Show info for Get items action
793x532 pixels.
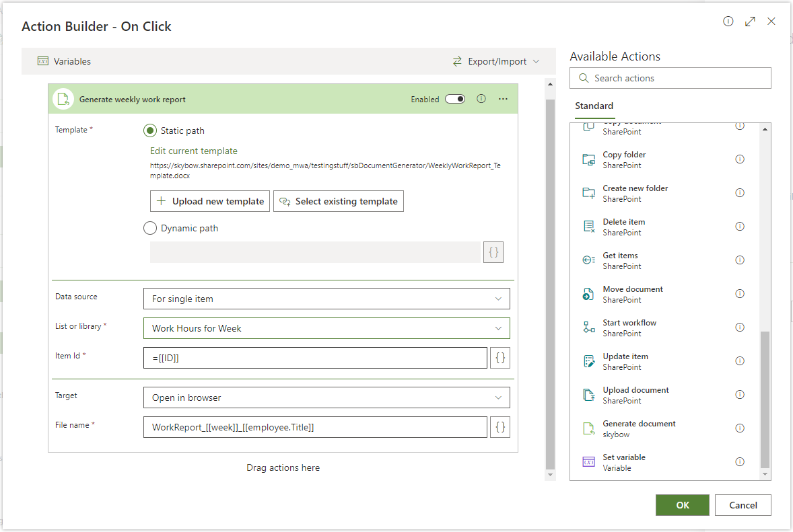tap(740, 260)
